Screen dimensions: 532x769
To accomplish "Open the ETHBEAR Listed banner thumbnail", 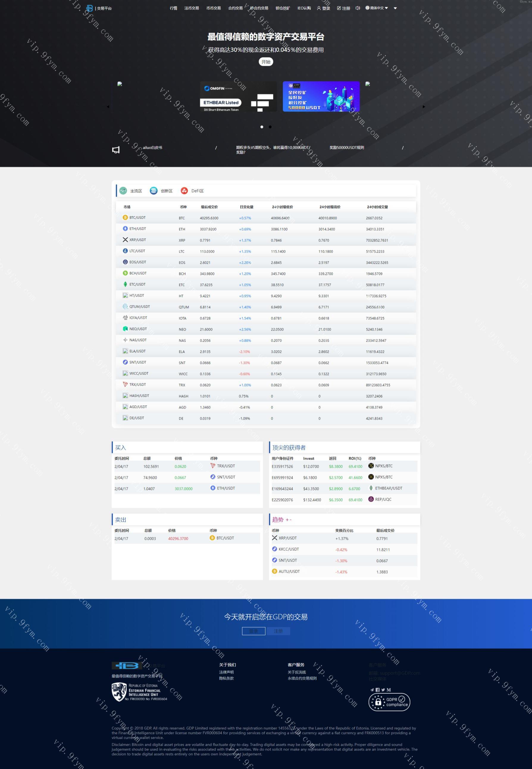I will (x=238, y=97).
